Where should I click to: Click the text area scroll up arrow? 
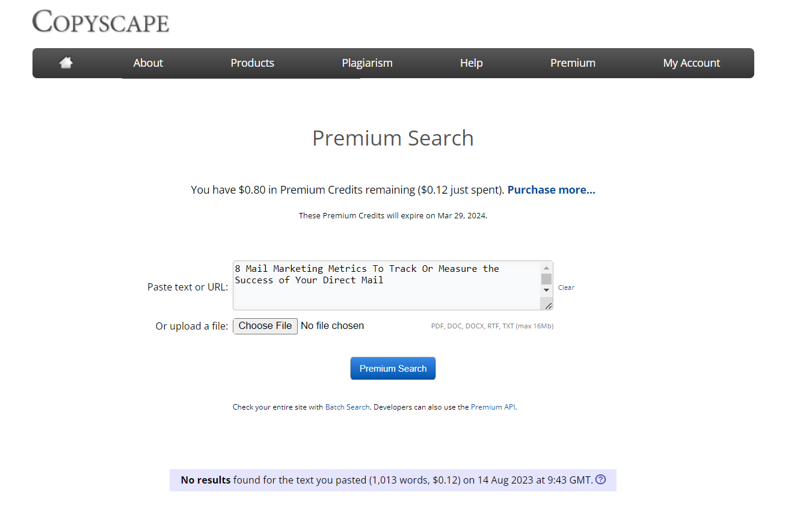[547, 268]
